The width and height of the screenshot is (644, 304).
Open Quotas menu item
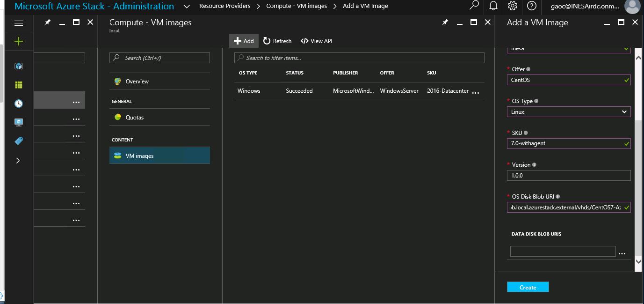pos(159,117)
